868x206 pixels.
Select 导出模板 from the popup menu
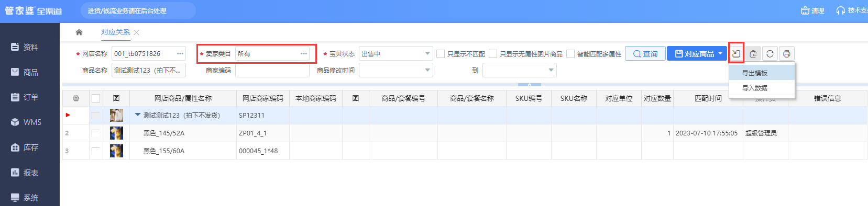click(762, 73)
